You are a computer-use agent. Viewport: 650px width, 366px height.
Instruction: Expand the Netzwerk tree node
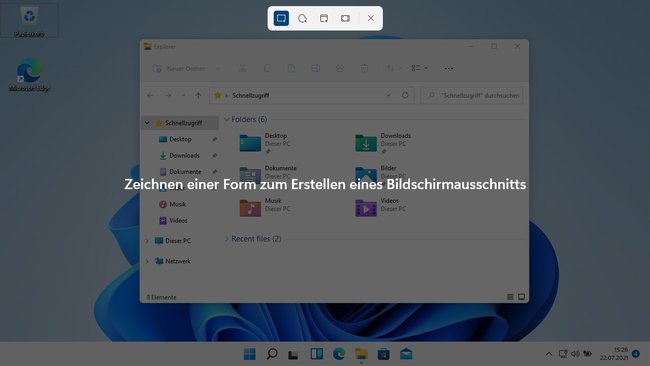coord(147,261)
